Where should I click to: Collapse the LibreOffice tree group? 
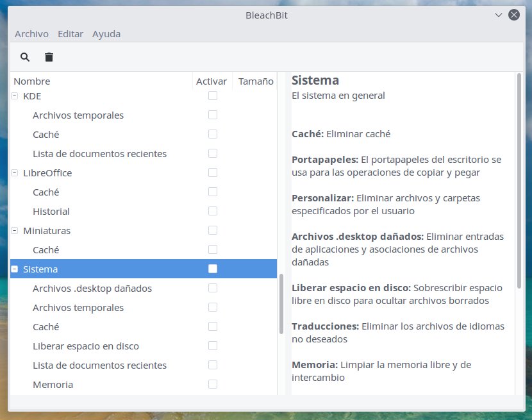(15, 173)
